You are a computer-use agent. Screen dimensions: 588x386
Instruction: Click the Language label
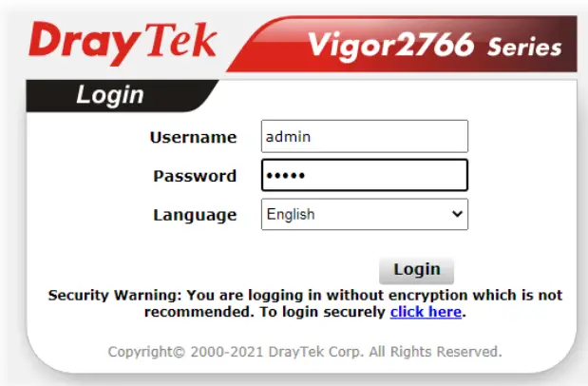pos(195,215)
